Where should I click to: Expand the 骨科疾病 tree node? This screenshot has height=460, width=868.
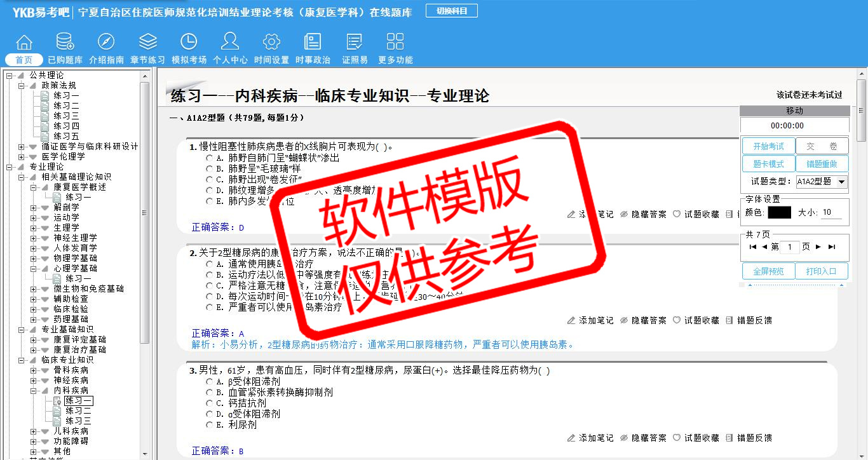(x=34, y=370)
